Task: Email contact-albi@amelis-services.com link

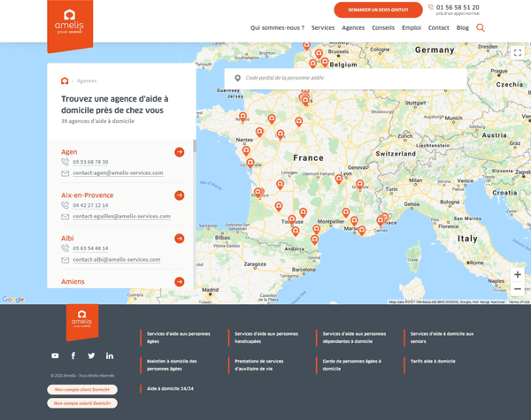Action: (116, 260)
